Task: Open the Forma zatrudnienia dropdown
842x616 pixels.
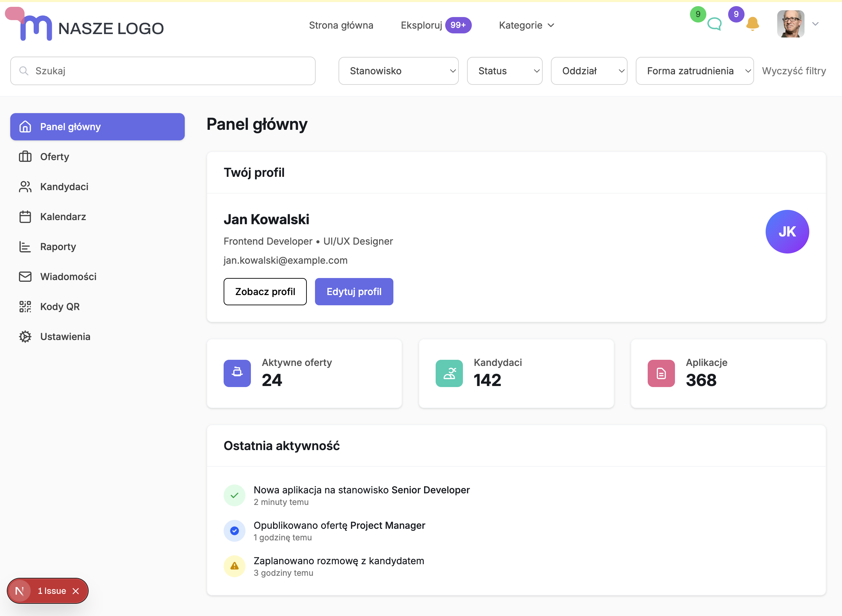Action: pos(694,71)
